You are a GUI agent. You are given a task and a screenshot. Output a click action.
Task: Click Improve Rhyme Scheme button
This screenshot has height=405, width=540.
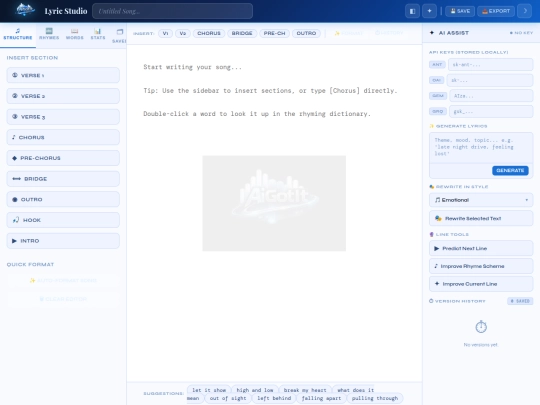tap(481, 266)
